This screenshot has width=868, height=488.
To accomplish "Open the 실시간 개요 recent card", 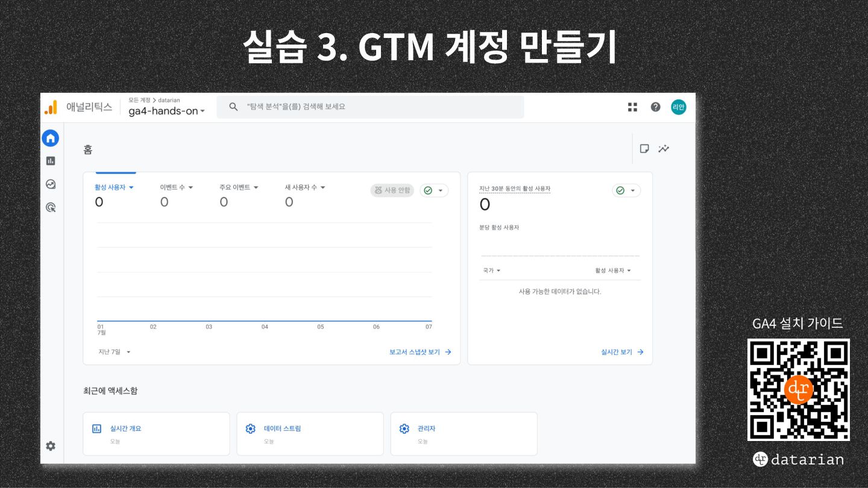I will tap(156, 434).
